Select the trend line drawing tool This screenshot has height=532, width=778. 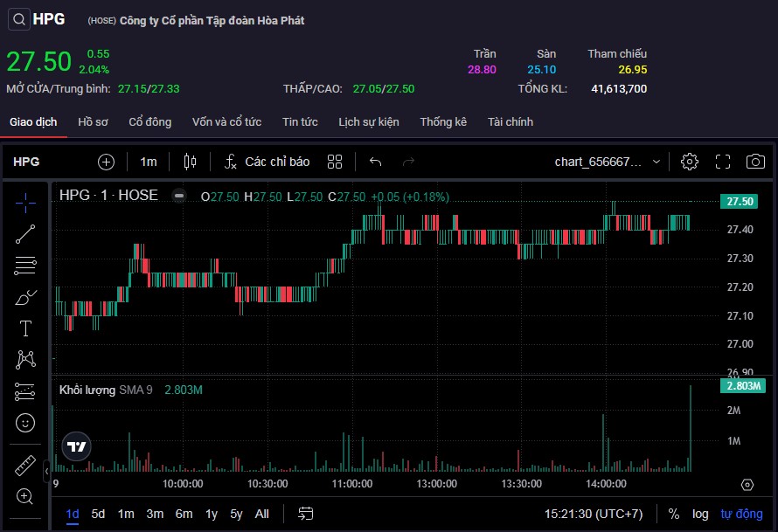tap(25, 233)
